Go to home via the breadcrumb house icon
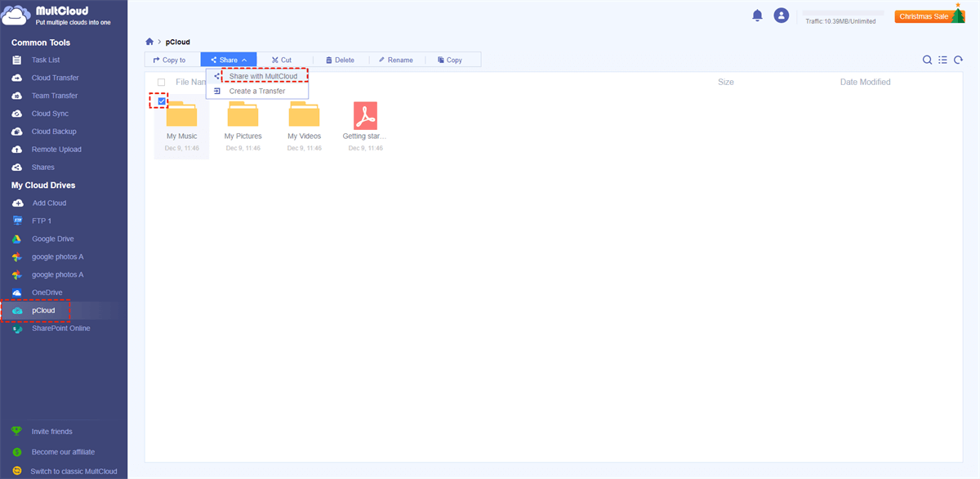The height and width of the screenshot is (479, 980). 149,42
